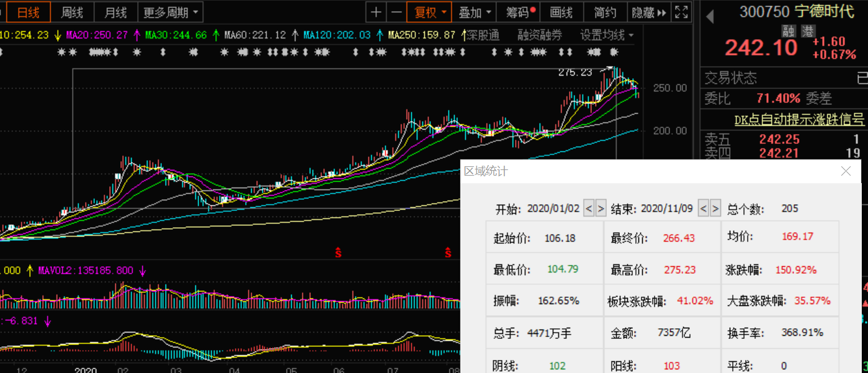Click the 275.23 high price marker
868x373 pixels.
pyautogui.click(x=575, y=73)
